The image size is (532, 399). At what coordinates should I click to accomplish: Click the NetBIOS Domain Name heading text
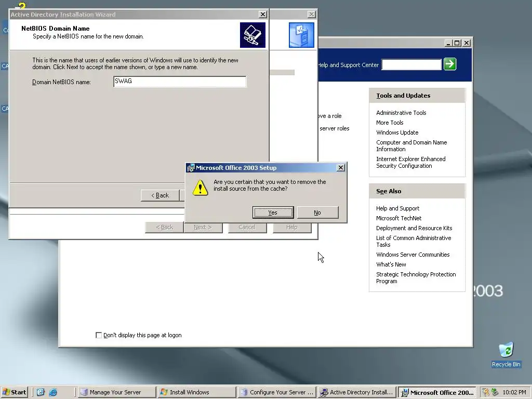55,29
